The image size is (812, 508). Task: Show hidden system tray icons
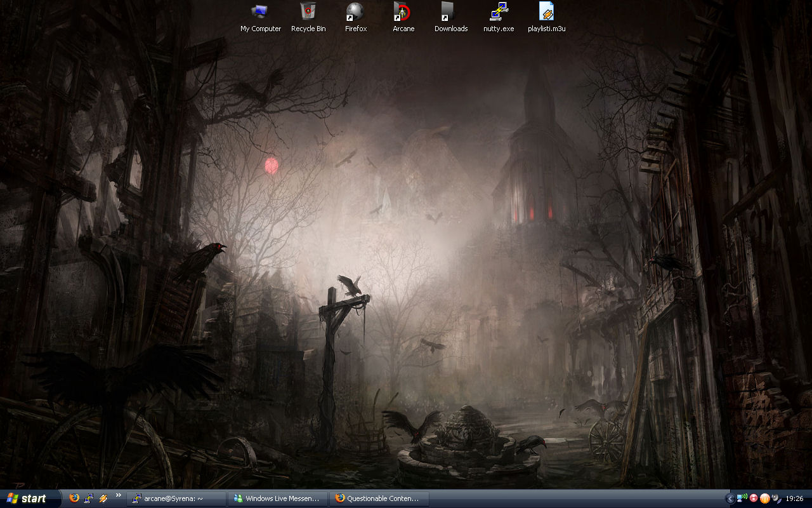[730, 498]
